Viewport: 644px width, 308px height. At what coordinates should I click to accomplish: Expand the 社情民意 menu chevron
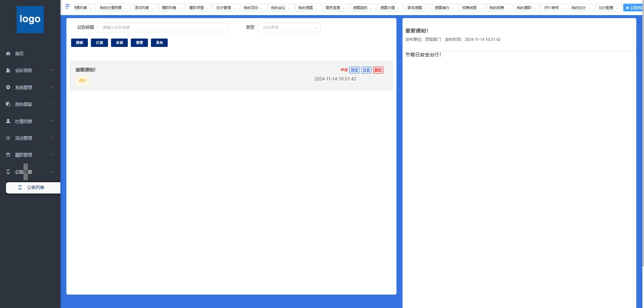(53, 121)
